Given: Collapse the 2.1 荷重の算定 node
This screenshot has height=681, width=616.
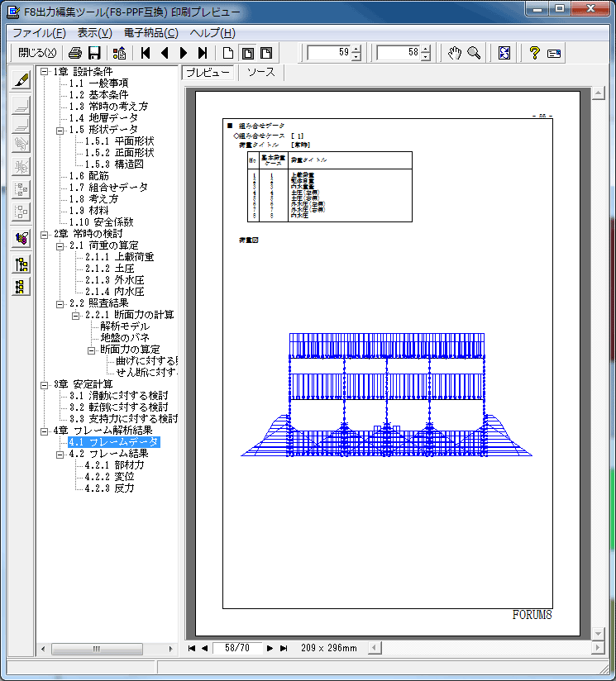Looking at the screenshot, I should coord(60,245).
